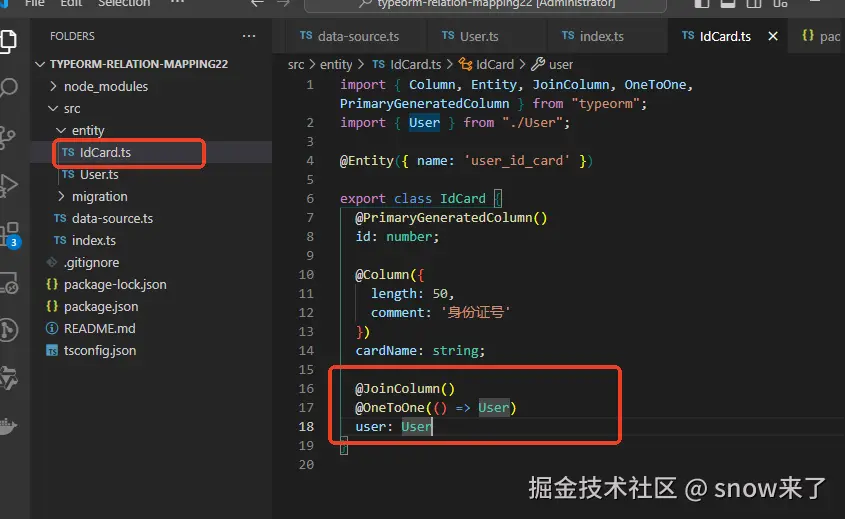This screenshot has width=845, height=519.
Task: Open the Remote Explorer icon
Action: click(x=9, y=282)
